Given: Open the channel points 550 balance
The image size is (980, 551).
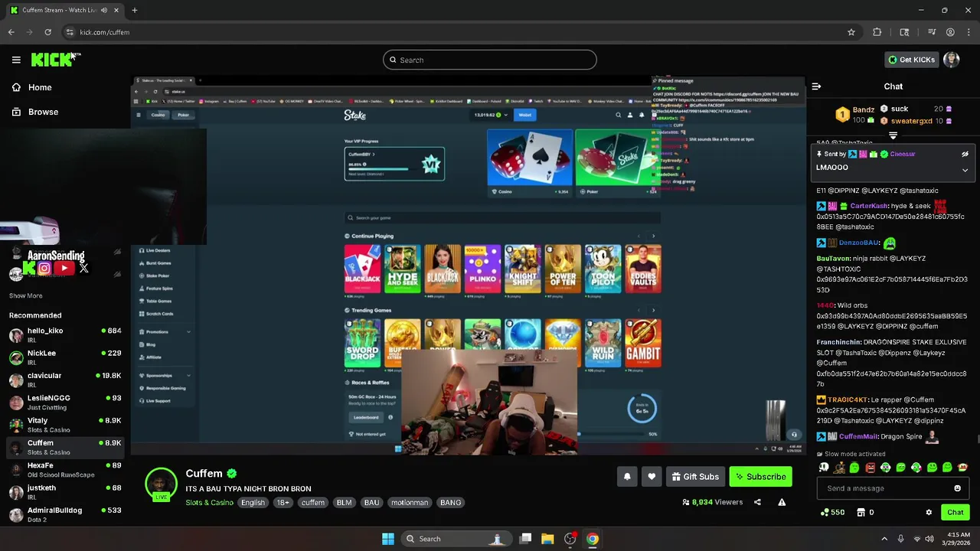Looking at the screenshot, I should [x=832, y=513].
